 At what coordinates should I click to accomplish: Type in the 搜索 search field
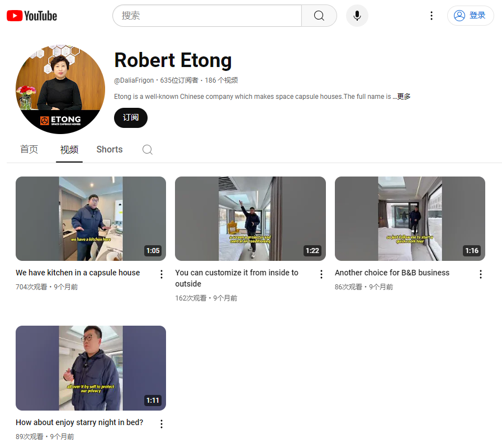[207, 16]
